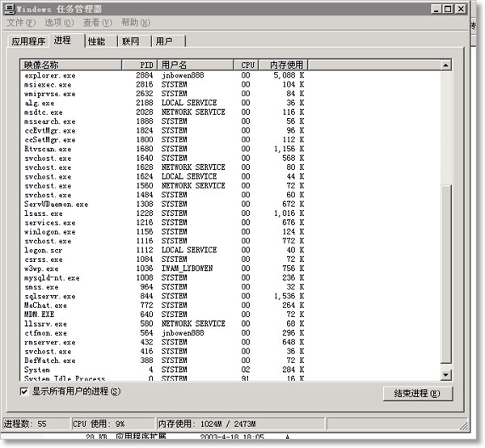Select the mysqld-nt.exe process
The image size is (485, 448).
click(x=164, y=278)
